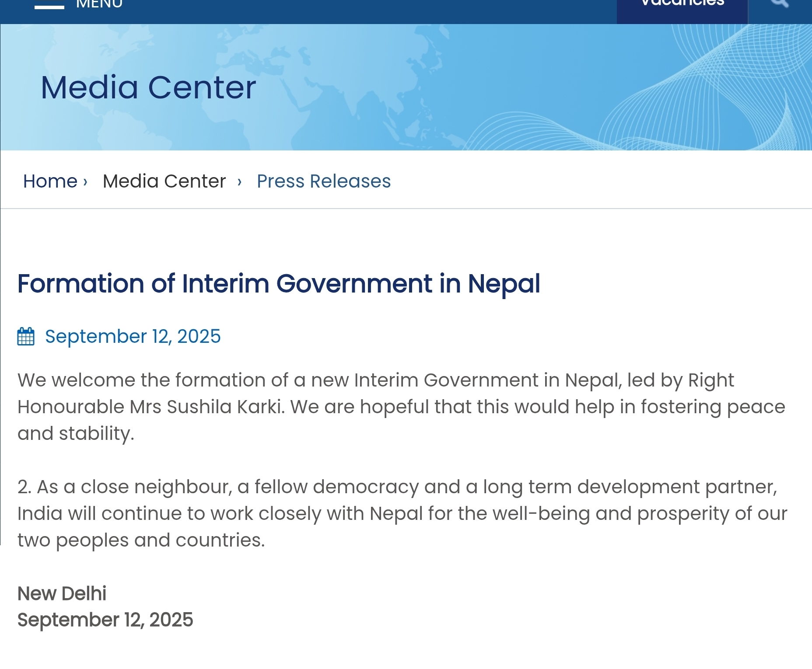Image resolution: width=812 pixels, height=669 pixels.
Task: Select Press Releases breadcrumb link
Action: point(323,181)
